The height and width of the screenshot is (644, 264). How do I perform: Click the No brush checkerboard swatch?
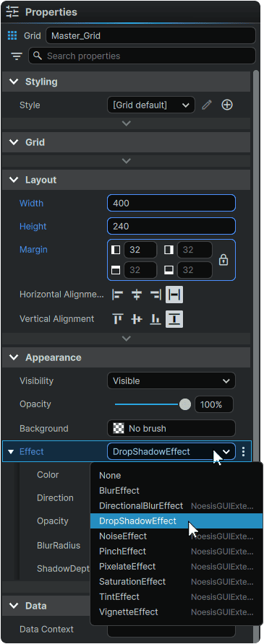click(x=119, y=428)
